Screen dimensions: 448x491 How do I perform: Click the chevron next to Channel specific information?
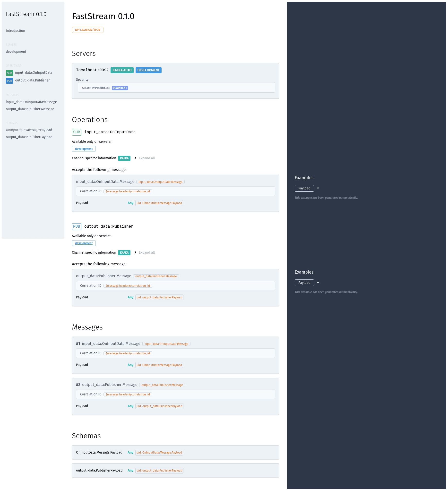click(135, 158)
